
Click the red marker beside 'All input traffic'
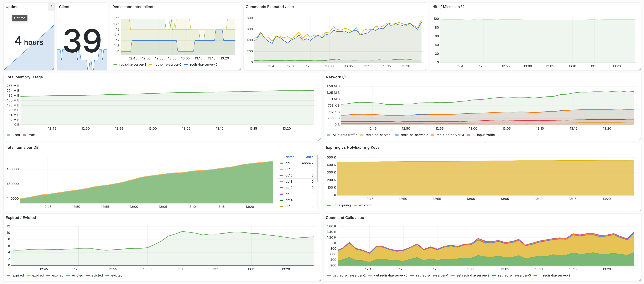(469, 135)
